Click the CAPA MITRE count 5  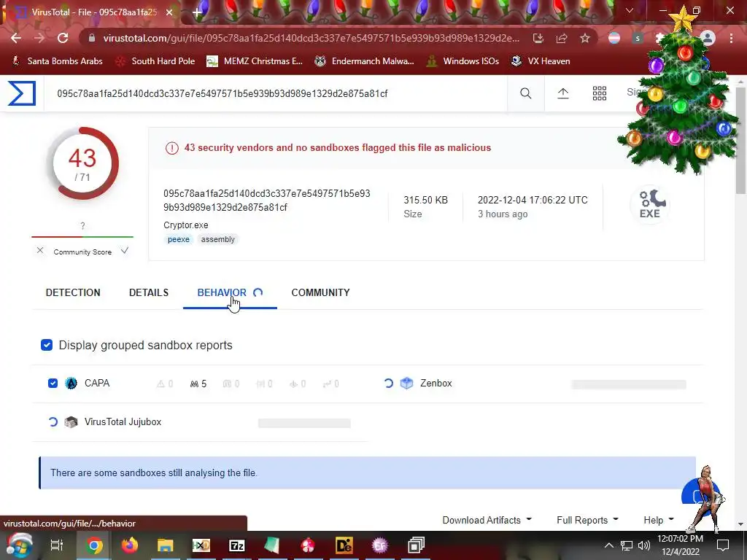coord(198,384)
